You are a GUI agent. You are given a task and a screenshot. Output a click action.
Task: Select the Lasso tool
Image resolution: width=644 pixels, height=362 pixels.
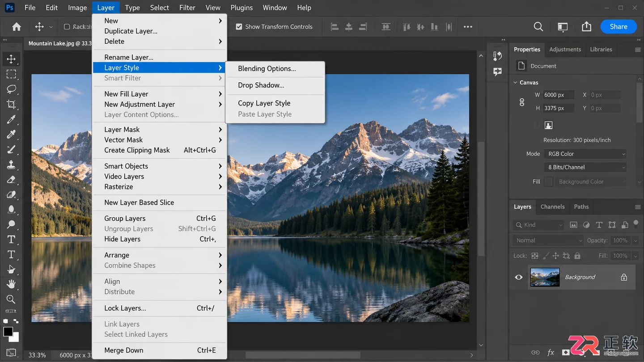[11, 89]
